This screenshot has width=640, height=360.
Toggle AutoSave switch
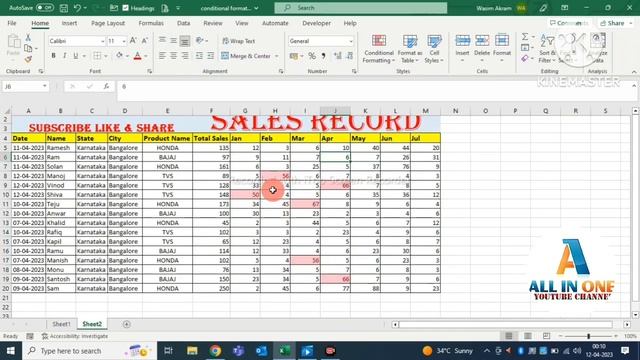44,8
